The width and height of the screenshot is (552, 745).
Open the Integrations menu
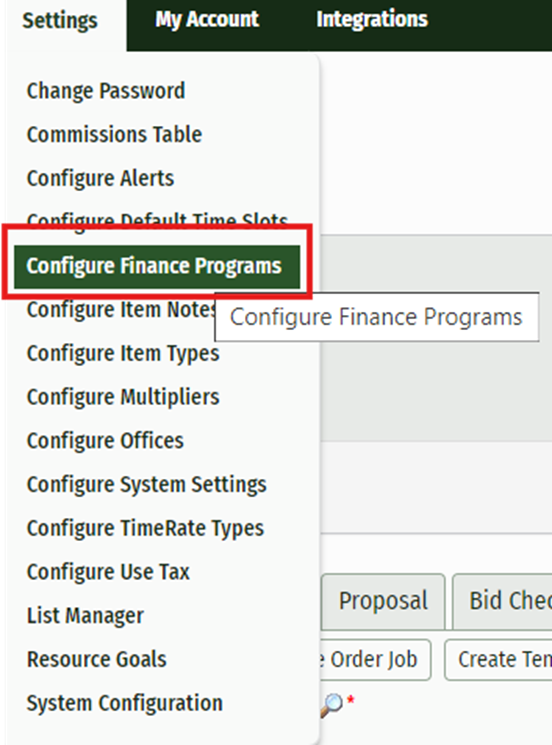point(372,19)
